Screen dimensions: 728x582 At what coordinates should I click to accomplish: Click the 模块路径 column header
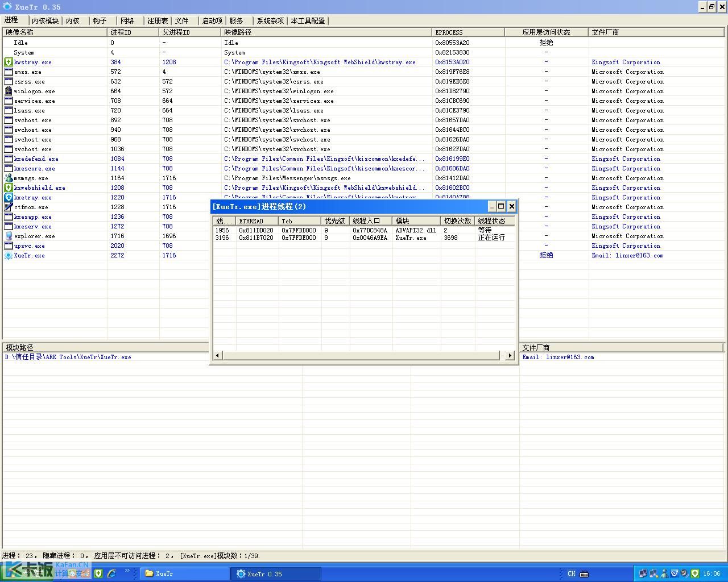coord(106,347)
